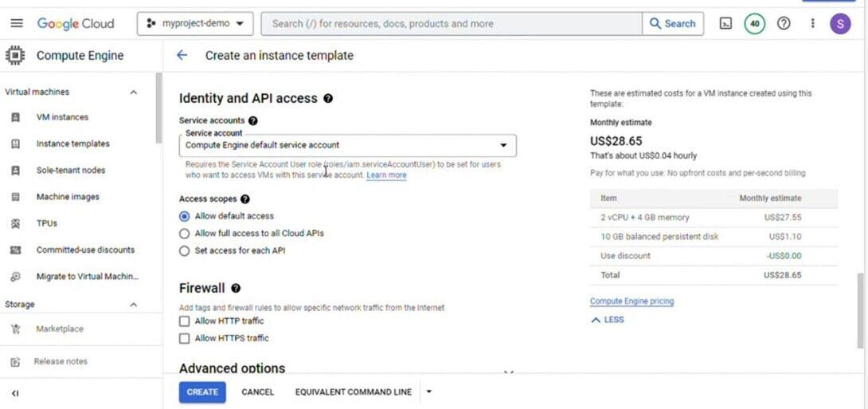This screenshot has height=409, width=868.
Task: Open the Service account dropdown
Action: [x=347, y=145]
